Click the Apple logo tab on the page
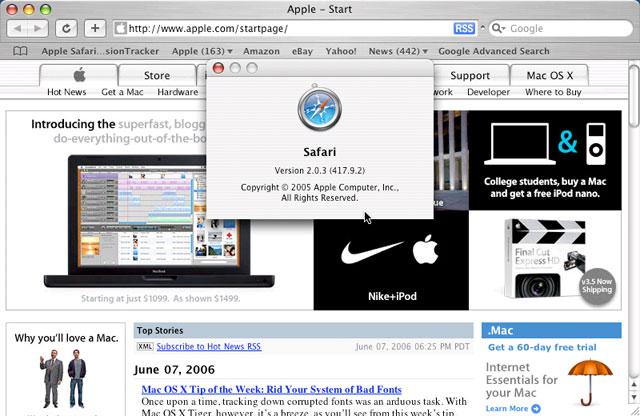 click(79, 75)
